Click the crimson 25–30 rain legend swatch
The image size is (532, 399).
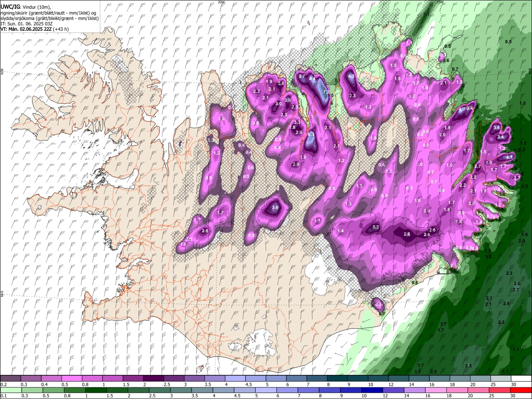[500, 390]
